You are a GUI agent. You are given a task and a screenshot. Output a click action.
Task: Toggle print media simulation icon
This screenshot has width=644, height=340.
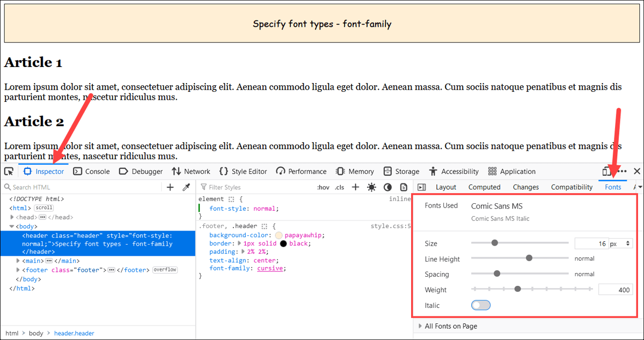[x=403, y=187]
